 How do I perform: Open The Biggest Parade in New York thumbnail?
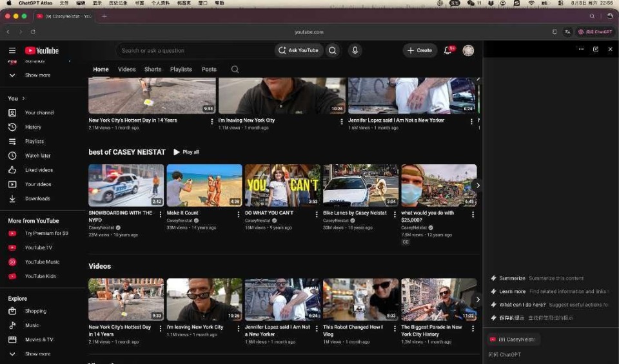point(439,300)
